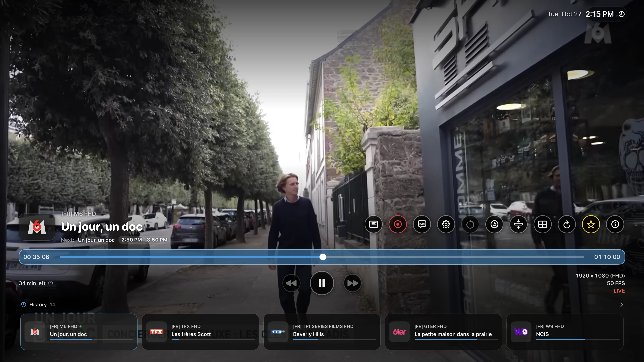
Task: Select the M6 FHD history card
Action: point(79,332)
